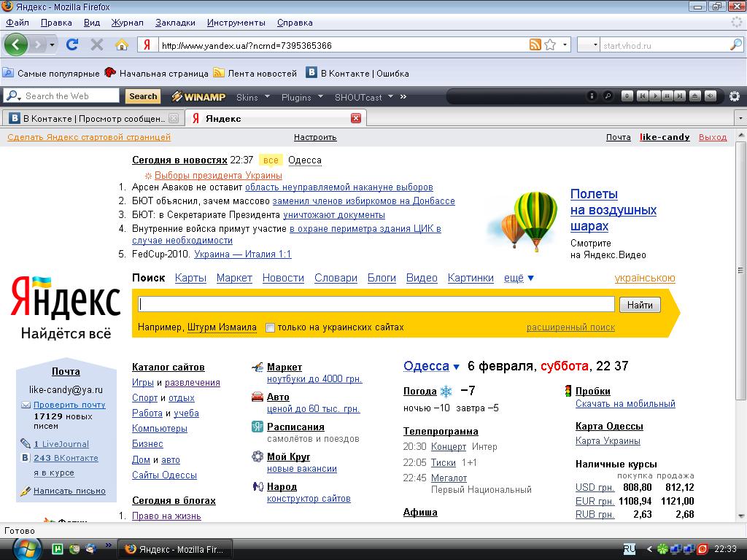This screenshot has height=560, width=747.
Task: Open 'Сделать Яндекс стартовой страницей' link
Action: click(89, 137)
